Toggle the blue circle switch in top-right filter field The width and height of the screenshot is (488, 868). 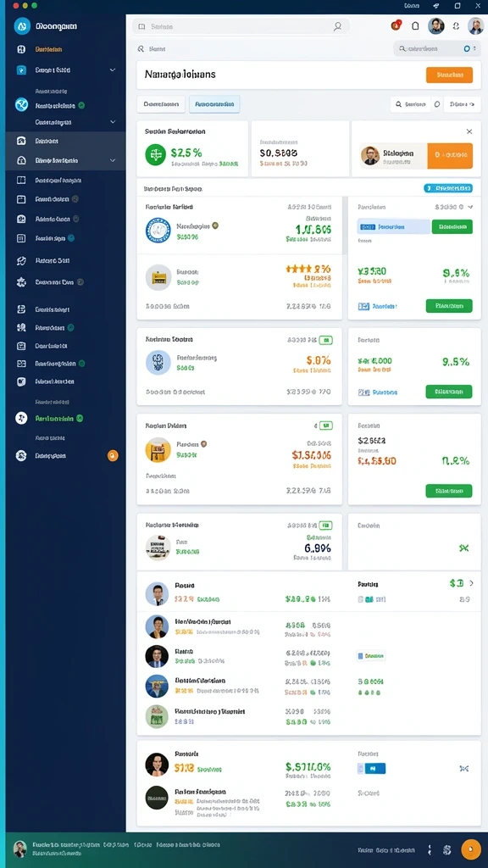pos(467,48)
